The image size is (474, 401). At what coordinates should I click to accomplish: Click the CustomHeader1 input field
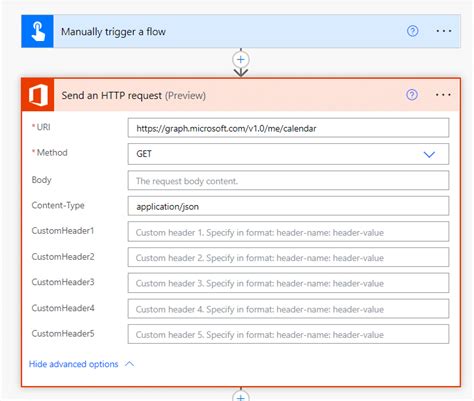tap(288, 232)
